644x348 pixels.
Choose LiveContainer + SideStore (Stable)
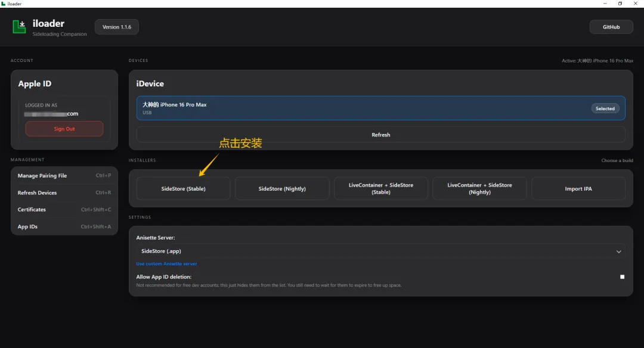pyautogui.click(x=380, y=189)
